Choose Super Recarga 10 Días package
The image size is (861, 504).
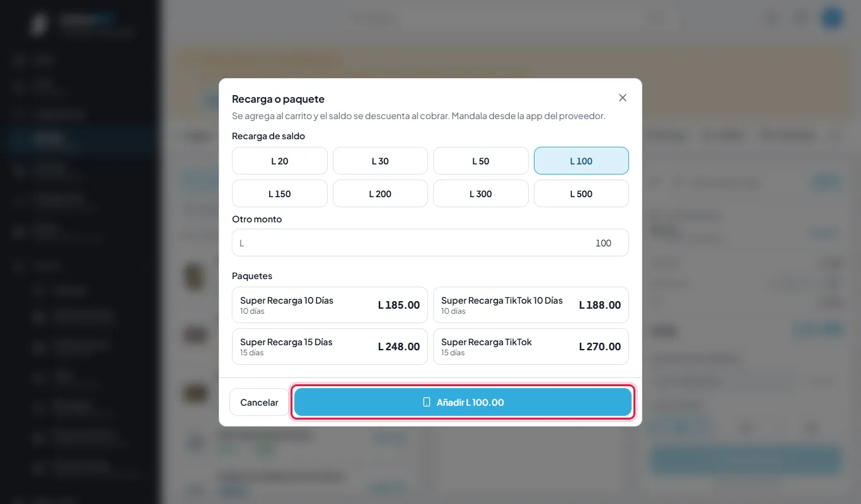pyautogui.click(x=330, y=305)
